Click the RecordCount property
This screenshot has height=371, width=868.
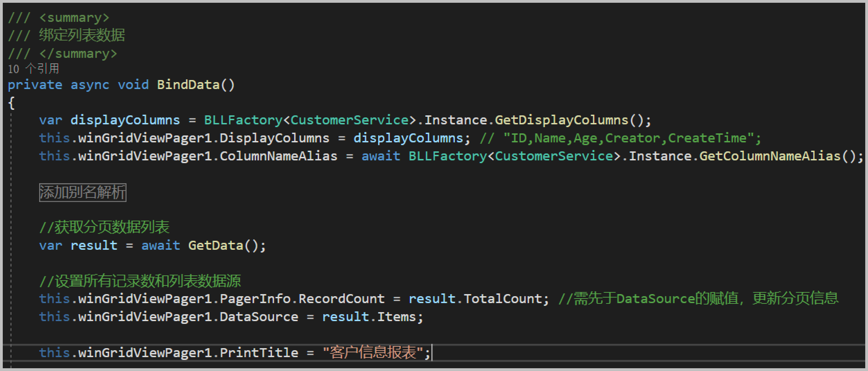click(341, 299)
